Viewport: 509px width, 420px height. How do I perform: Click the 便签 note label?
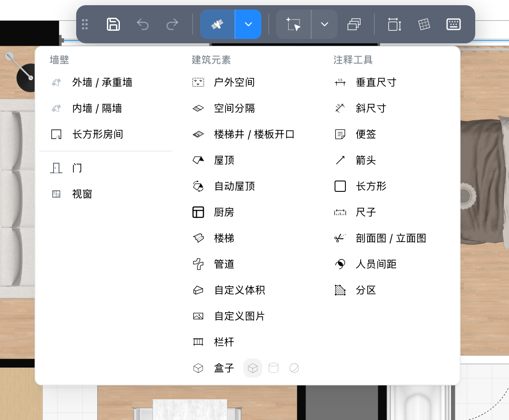point(366,134)
